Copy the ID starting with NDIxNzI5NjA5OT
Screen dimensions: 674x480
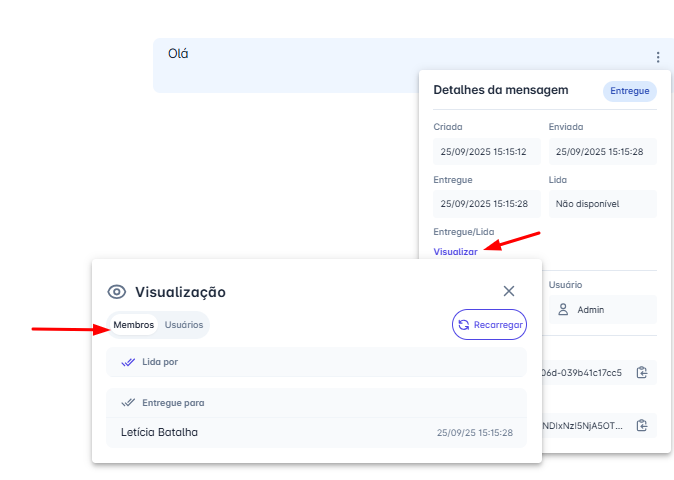pos(642,426)
